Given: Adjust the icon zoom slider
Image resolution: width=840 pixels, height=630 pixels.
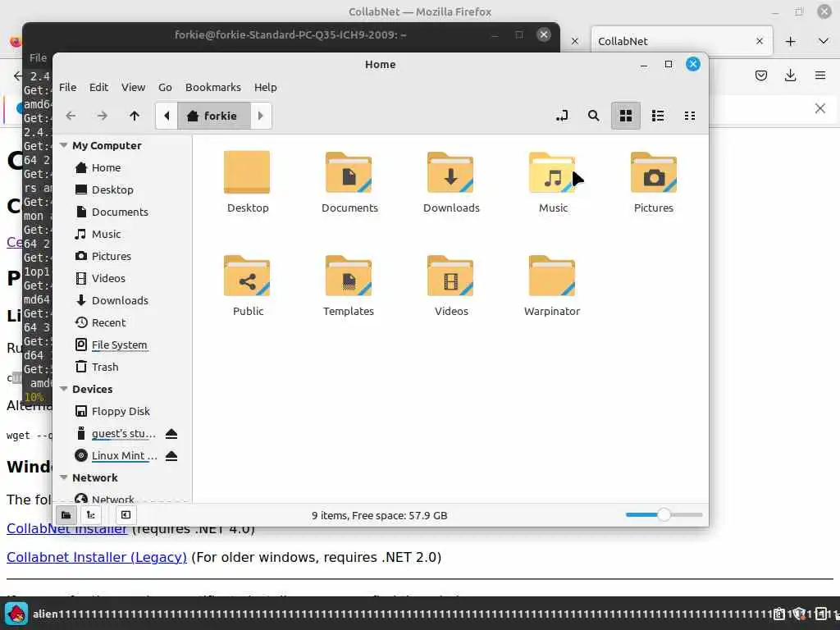Looking at the screenshot, I should 664,515.
